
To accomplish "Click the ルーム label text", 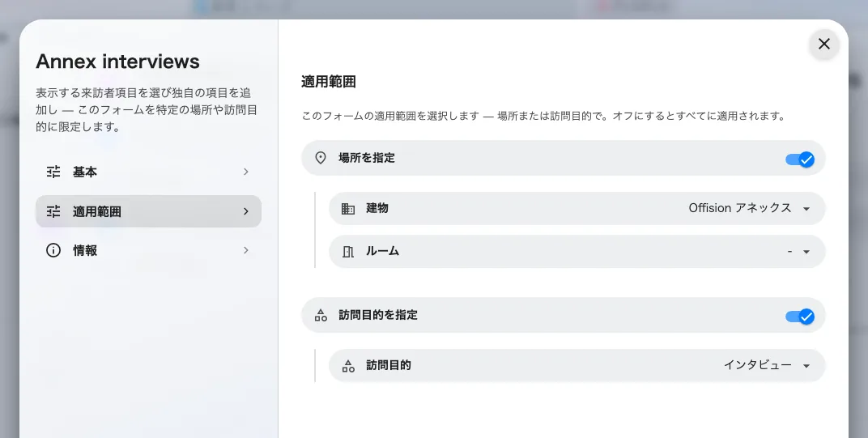I will 382,251.
